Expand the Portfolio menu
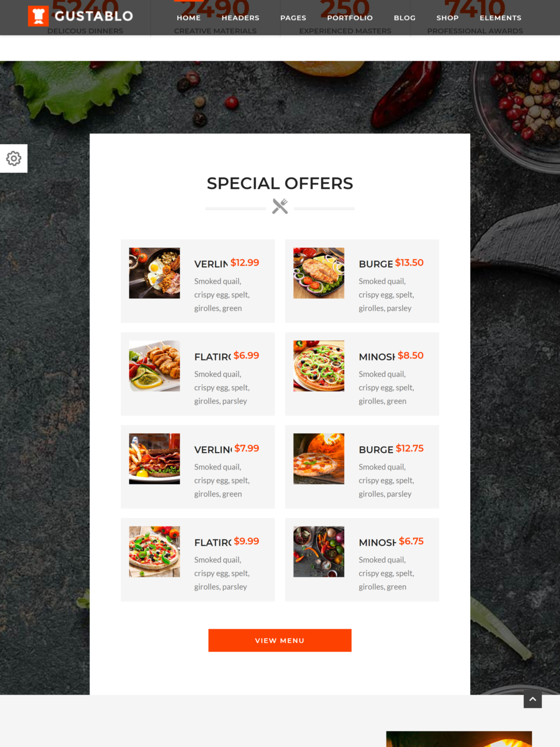The width and height of the screenshot is (560, 747). [x=350, y=18]
